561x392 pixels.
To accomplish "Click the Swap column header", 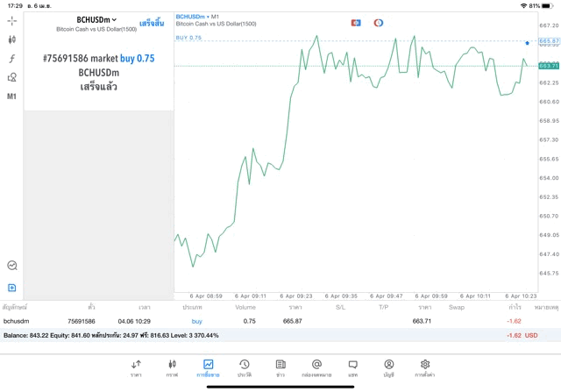I will [457, 307].
